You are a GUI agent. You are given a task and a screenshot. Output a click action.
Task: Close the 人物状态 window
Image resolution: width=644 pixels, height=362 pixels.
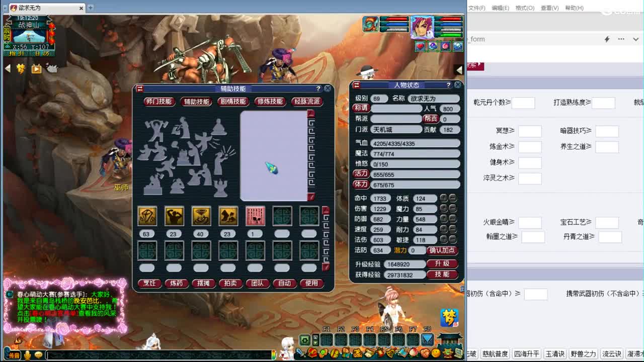pos(458,85)
